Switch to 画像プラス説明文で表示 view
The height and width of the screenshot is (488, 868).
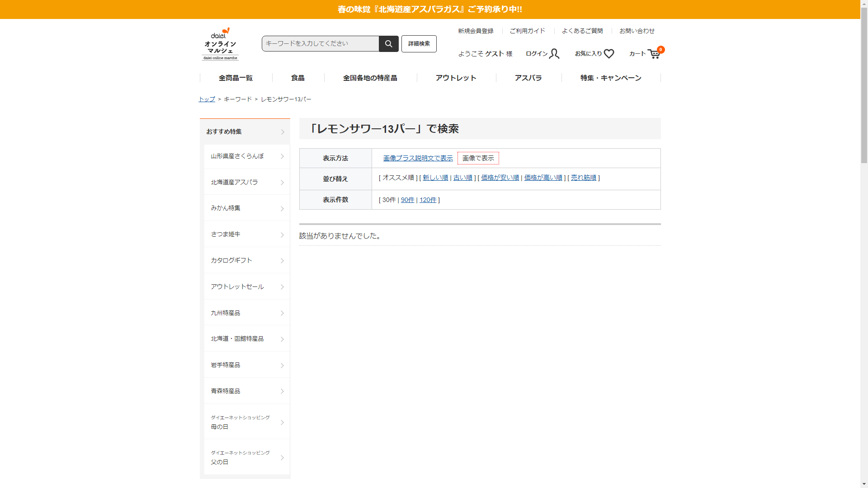pyautogui.click(x=418, y=158)
